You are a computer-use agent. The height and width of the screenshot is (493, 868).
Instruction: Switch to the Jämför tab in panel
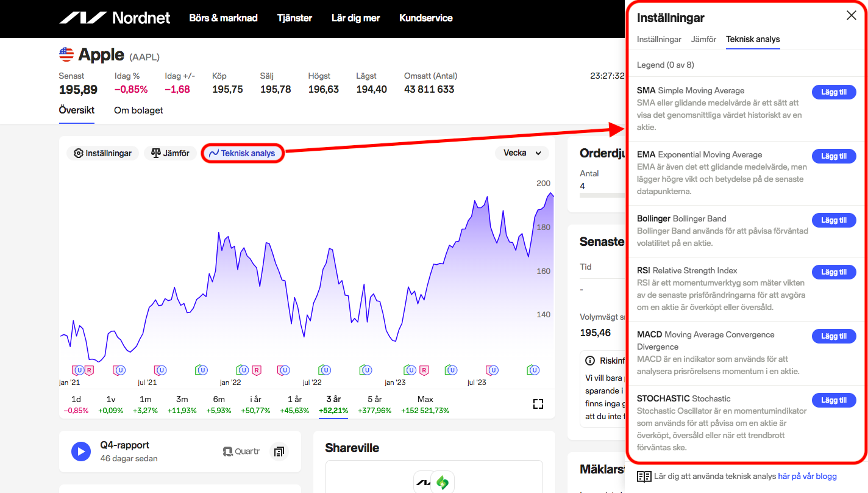point(703,39)
